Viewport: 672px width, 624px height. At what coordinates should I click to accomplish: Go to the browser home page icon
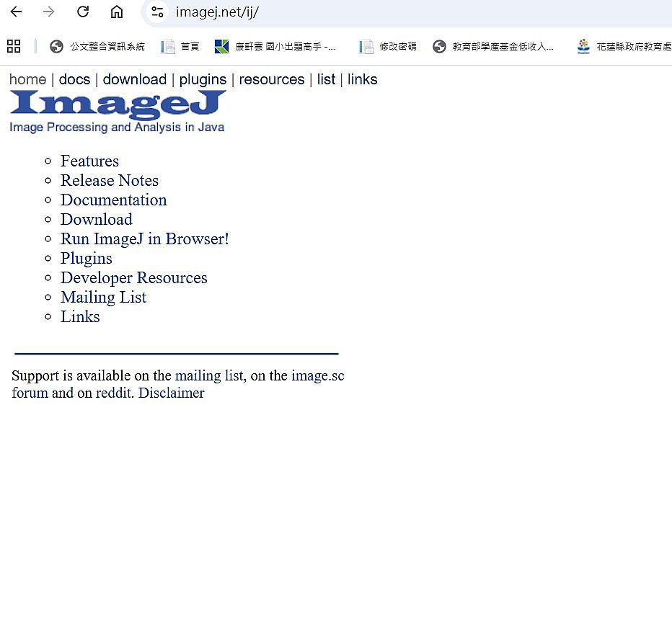[117, 12]
